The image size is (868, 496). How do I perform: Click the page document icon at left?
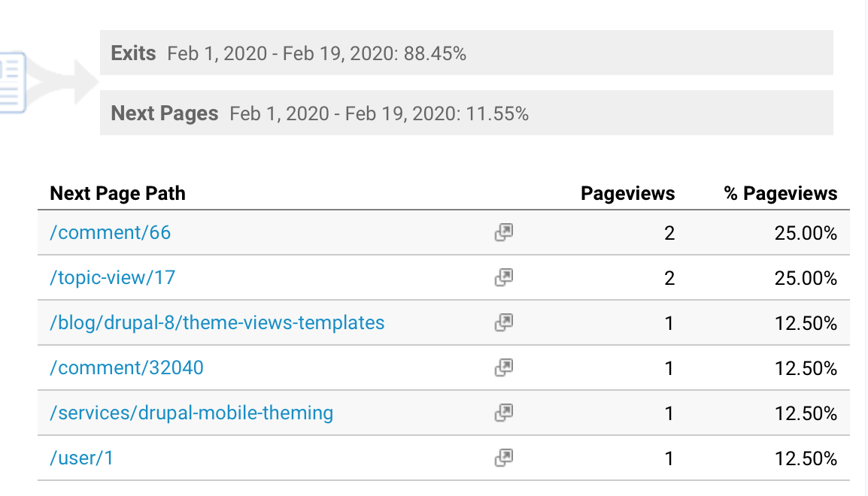(13, 83)
